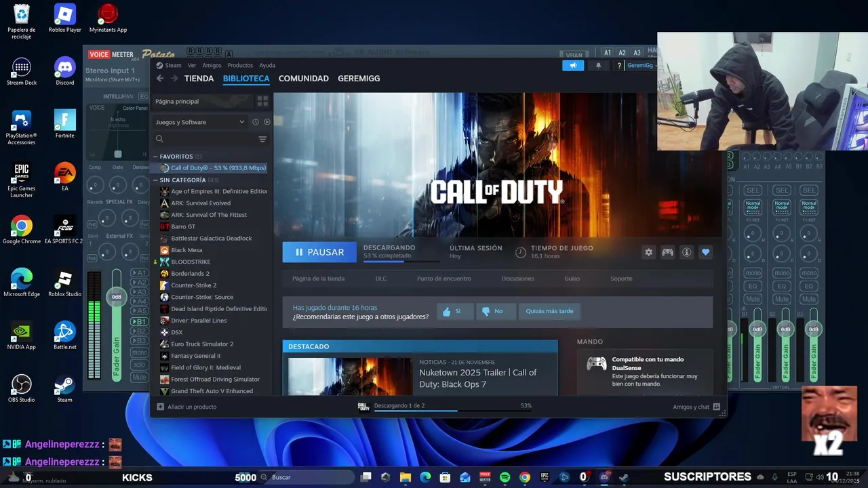
Task: Enable solo on Voicemeeter Stereo Input 1
Action: point(139,365)
